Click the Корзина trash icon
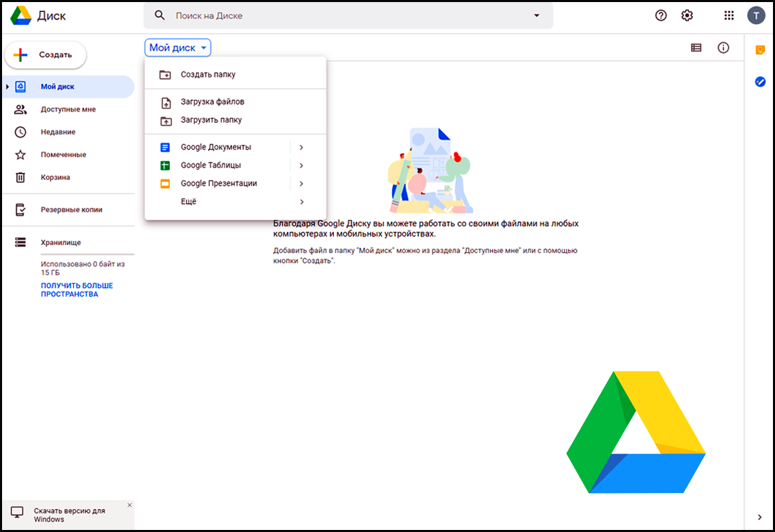This screenshot has width=775, height=532. click(x=21, y=177)
